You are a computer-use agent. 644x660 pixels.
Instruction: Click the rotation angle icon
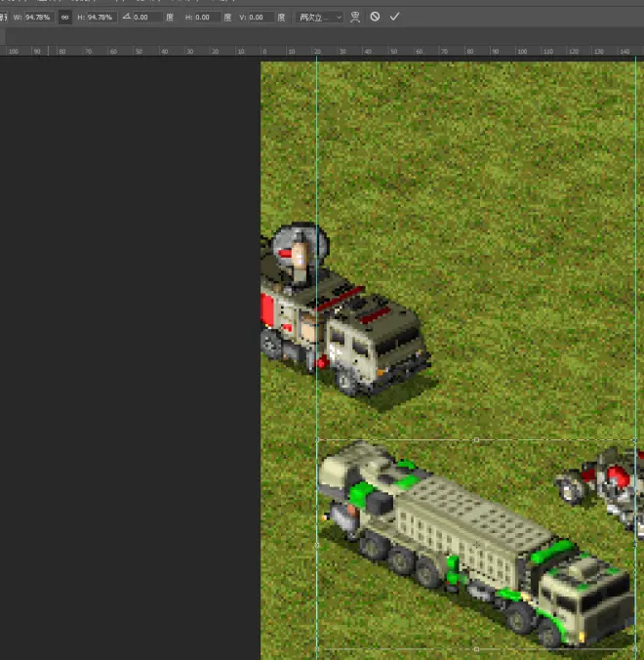click(126, 17)
